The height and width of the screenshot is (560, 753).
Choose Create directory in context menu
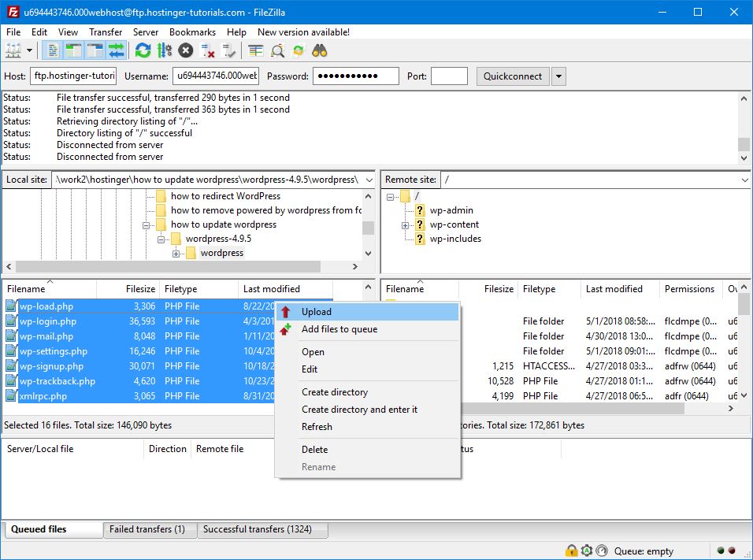coord(368,392)
